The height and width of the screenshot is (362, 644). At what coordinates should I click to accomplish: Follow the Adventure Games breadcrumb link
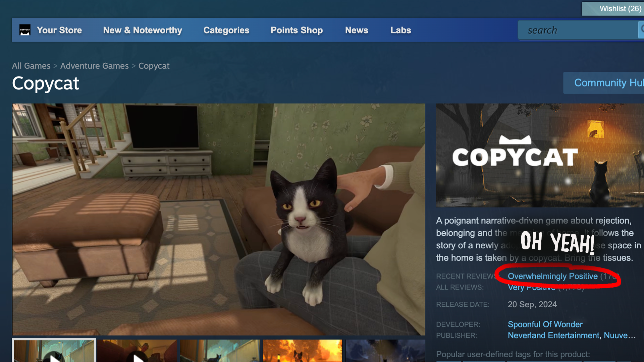(x=94, y=66)
